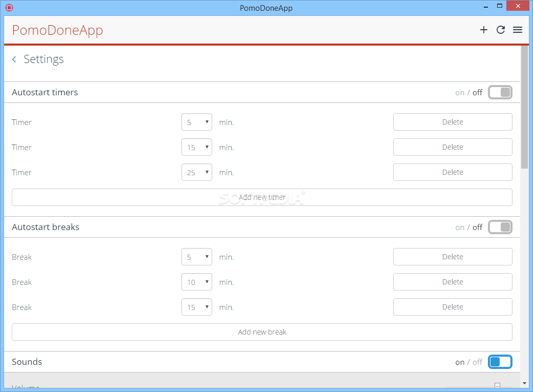Toggle Autostart timers switch

(x=500, y=92)
